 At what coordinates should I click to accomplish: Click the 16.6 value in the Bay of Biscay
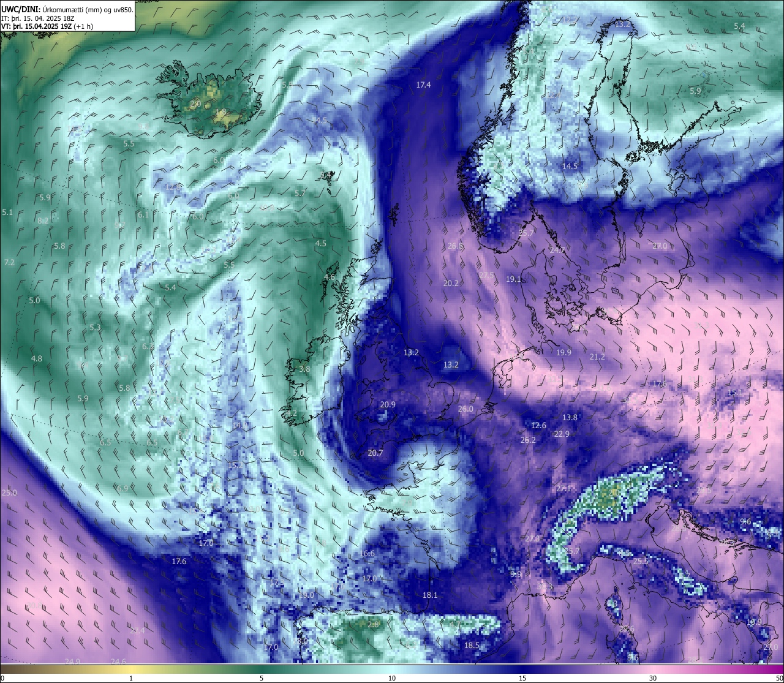tap(367, 553)
